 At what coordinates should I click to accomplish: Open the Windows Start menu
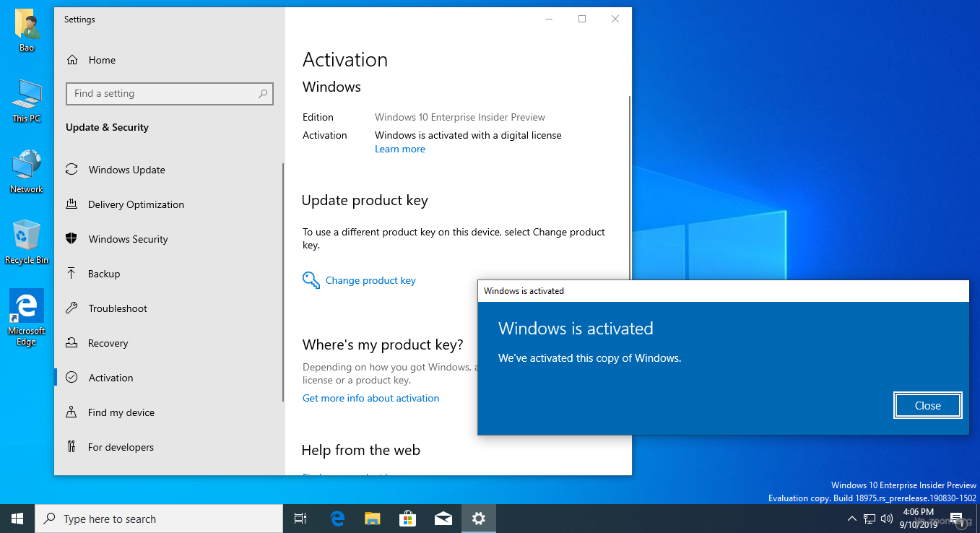[x=17, y=519]
